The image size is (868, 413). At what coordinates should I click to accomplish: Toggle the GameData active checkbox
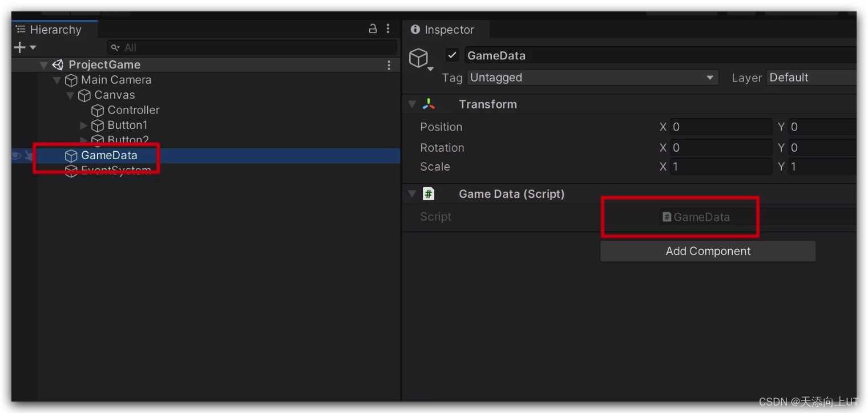tap(452, 55)
